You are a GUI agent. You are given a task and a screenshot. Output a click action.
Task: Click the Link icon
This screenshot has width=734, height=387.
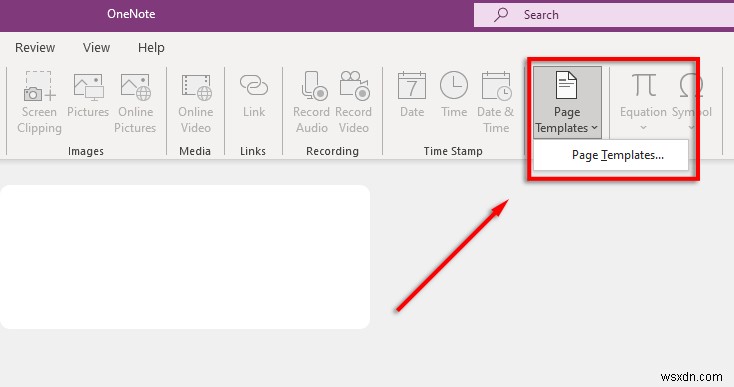tap(254, 86)
